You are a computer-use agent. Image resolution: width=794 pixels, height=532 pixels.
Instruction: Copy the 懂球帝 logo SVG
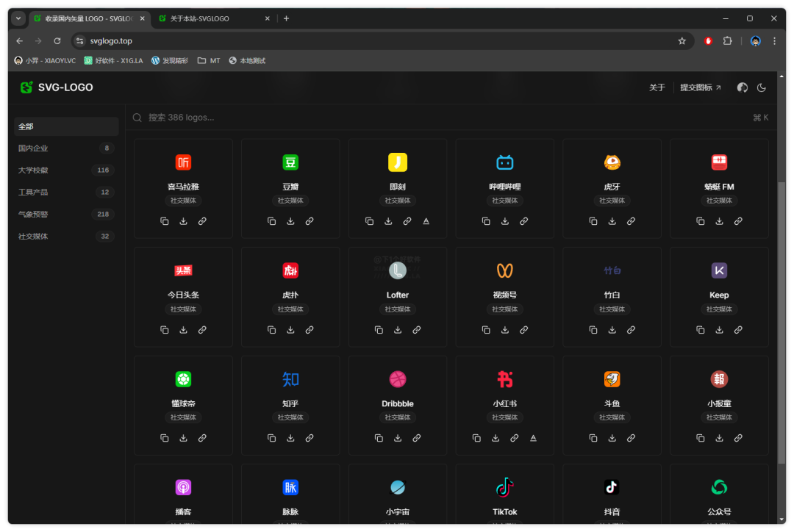pyautogui.click(x=165, y=439)
